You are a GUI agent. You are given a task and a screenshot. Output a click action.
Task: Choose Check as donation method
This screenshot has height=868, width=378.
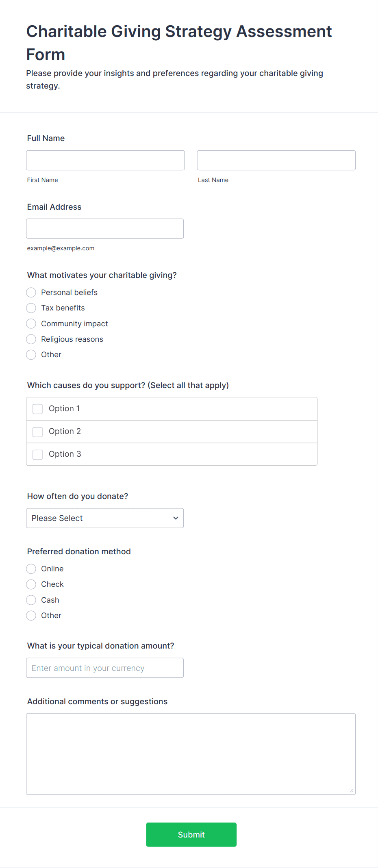(31, 584)
